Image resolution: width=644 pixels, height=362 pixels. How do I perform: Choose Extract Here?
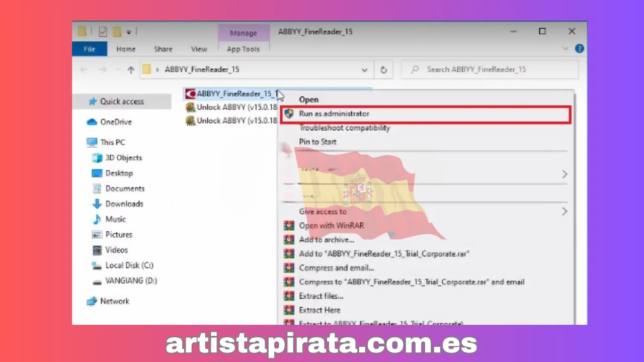coord(319,310)
